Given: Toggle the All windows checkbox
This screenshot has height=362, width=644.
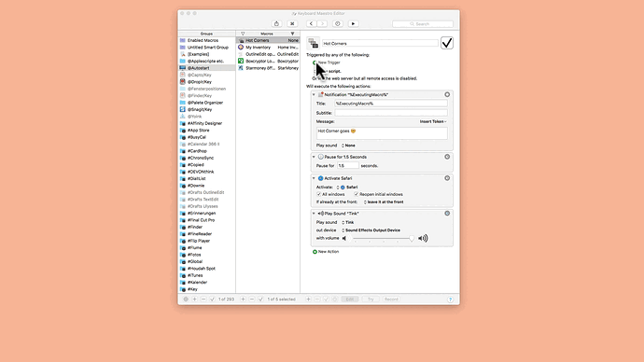Looking at the screenshot, I should coord(318,194).
